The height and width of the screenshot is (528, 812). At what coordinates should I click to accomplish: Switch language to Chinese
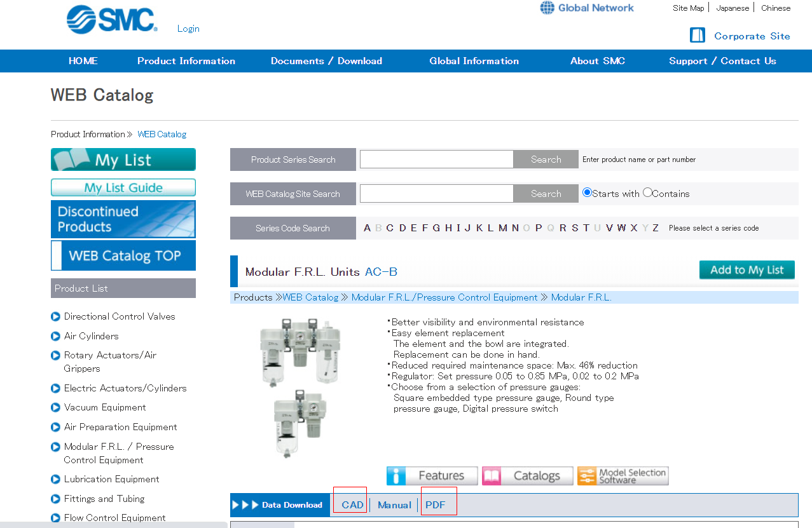point(776,8)
